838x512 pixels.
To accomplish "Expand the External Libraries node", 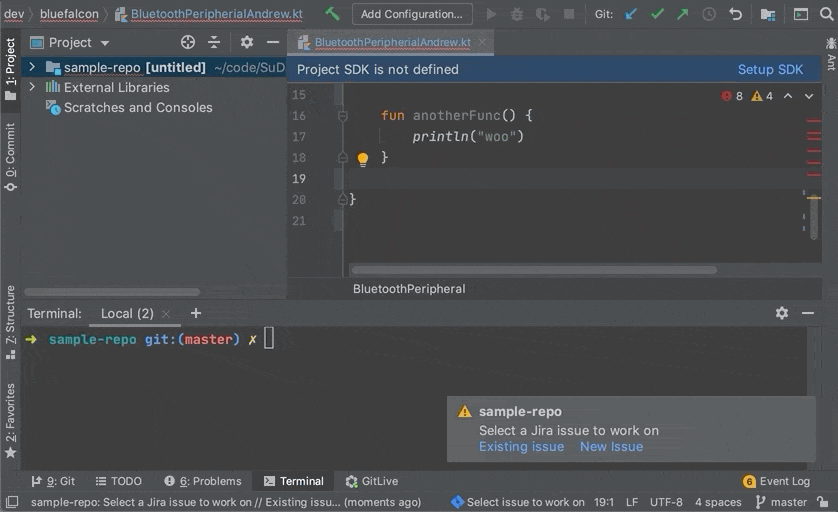I will tap(32, 87).
